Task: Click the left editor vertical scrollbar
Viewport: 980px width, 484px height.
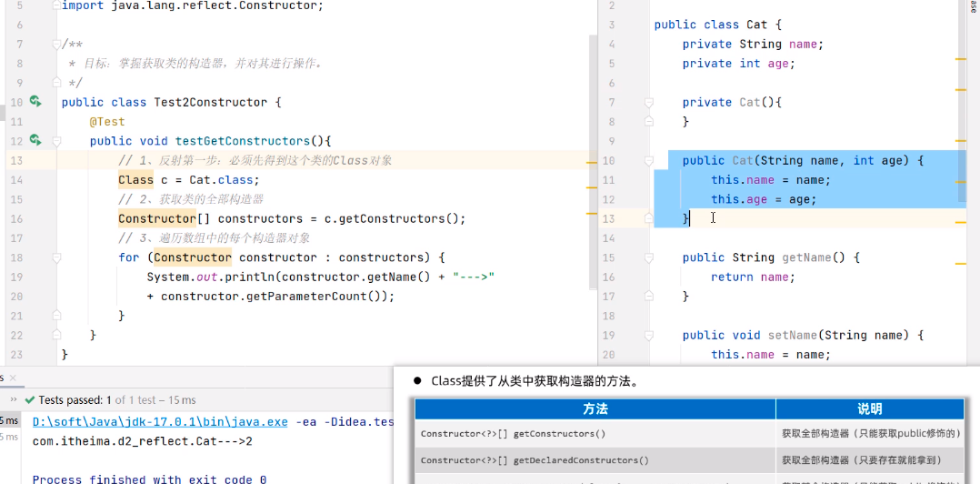Action: pos(593,163)
